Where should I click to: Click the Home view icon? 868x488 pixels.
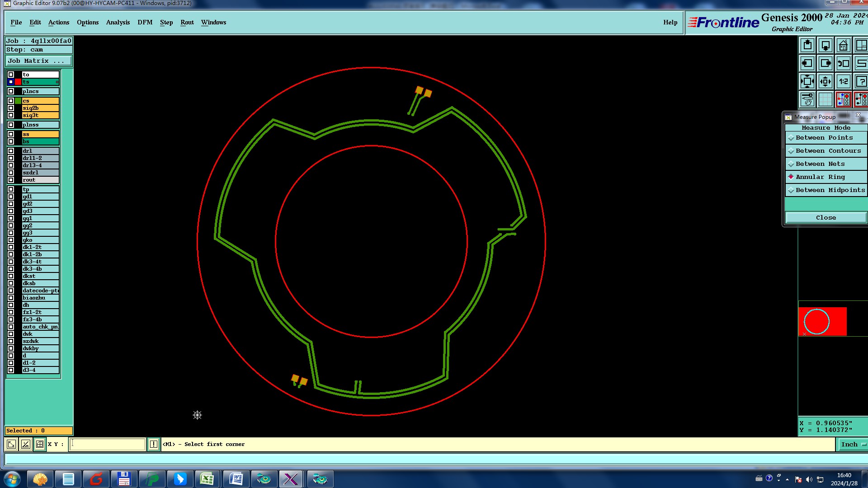tap(843, 46)
